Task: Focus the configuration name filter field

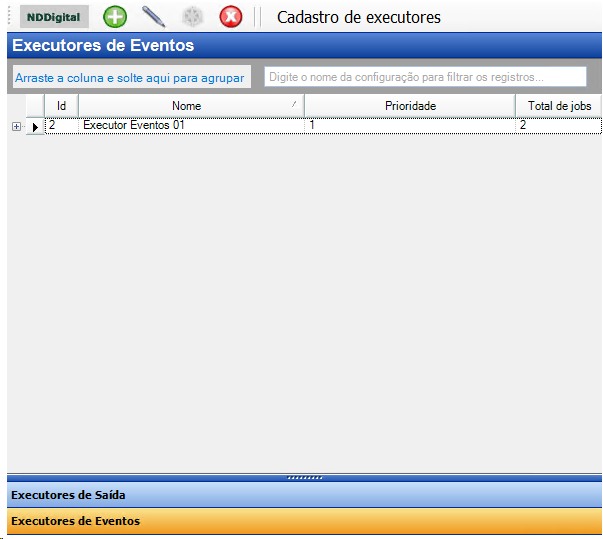Action: click(x=425, y=77)
